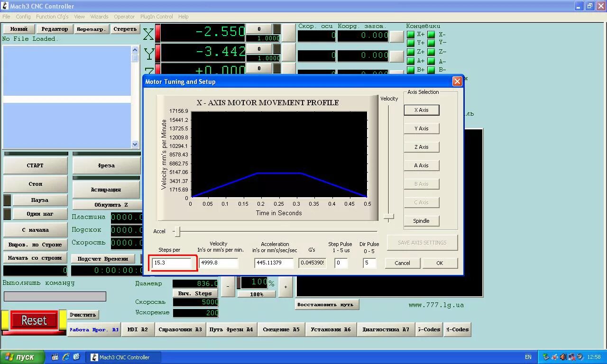Toggle the A+ limit switch LED

tap(411, 61)
